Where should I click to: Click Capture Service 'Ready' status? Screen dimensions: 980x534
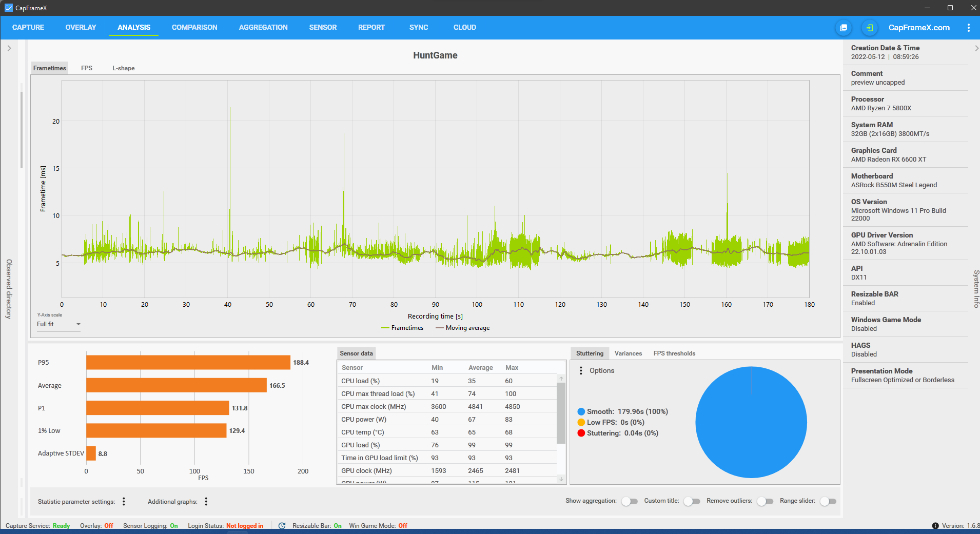pos(61,526)
